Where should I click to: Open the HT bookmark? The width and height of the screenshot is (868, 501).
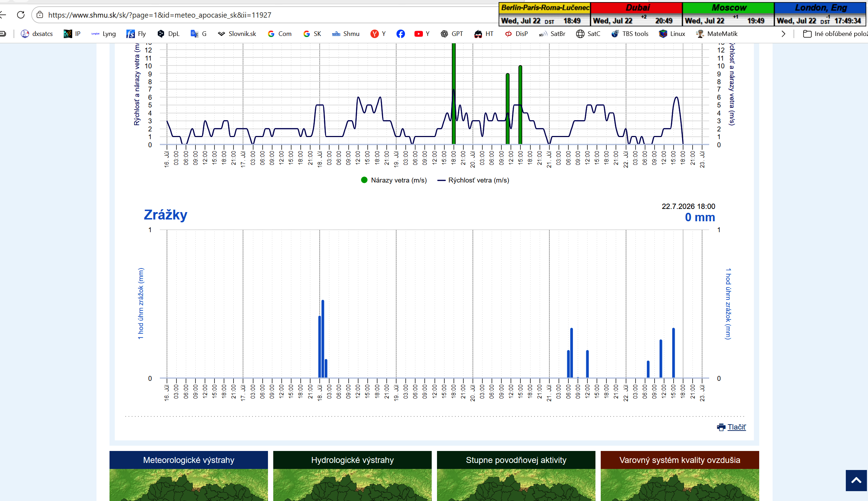484,34
